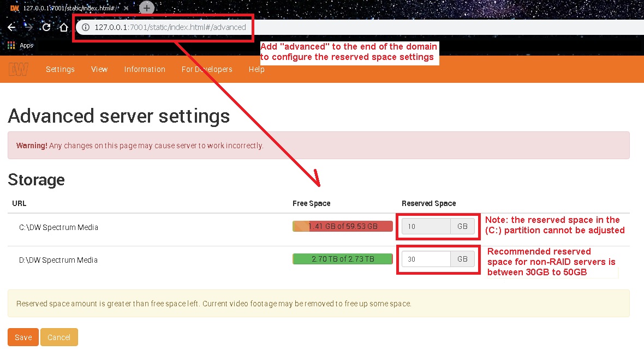
Task: Click the D: drive free space bar
Action: [342, 259]
